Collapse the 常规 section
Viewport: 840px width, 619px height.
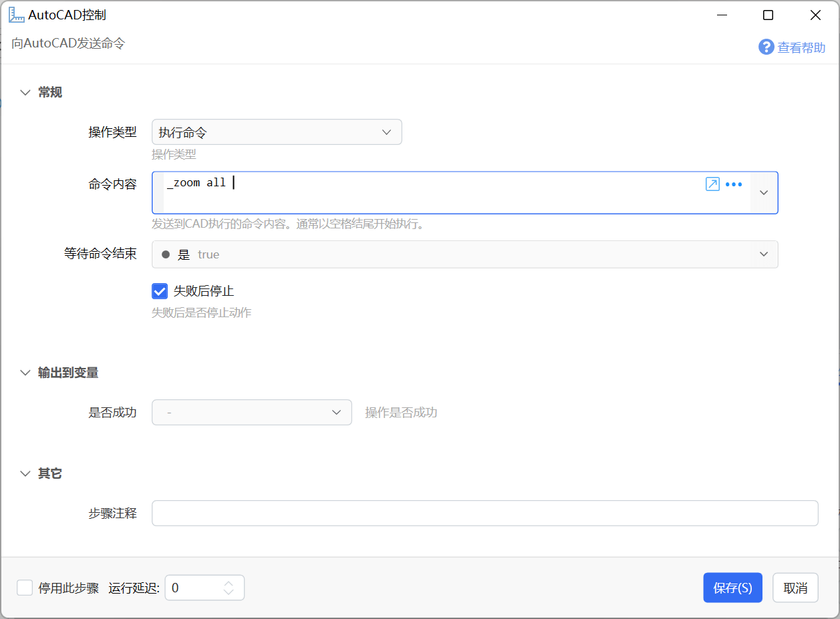pyautogui.click(x=25, y=93)
